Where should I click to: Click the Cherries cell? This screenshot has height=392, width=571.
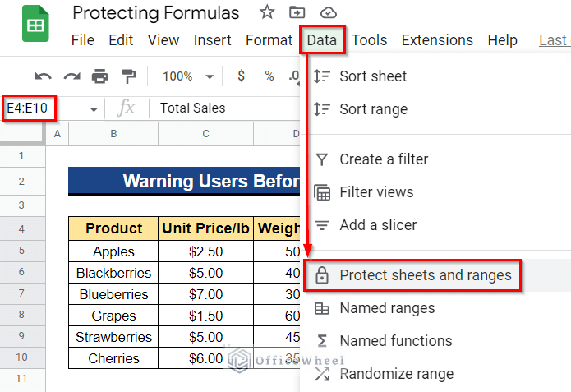[x=113, y=358]
